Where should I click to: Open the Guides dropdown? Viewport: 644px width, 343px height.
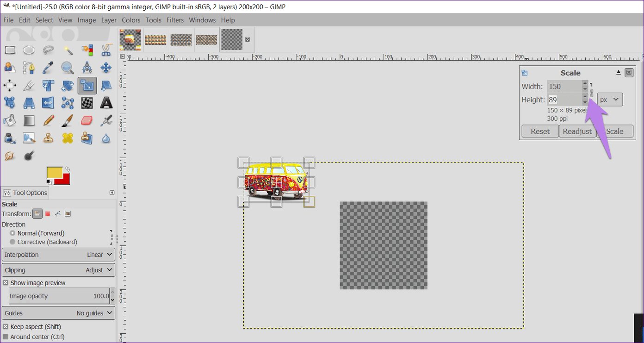(58, 313)
